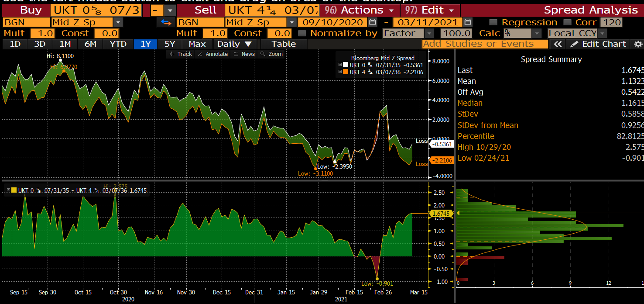Click the sell-side Const 0.0 field

(x=279, y=33)
